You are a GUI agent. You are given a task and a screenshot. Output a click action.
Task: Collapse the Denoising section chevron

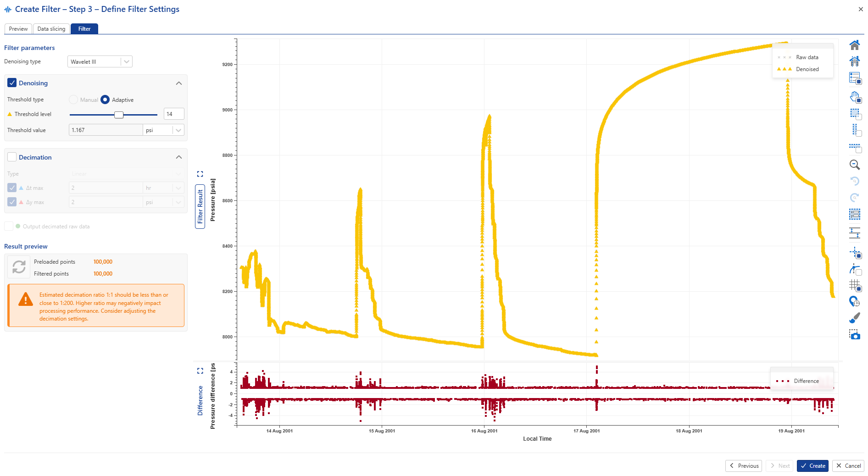179,83
